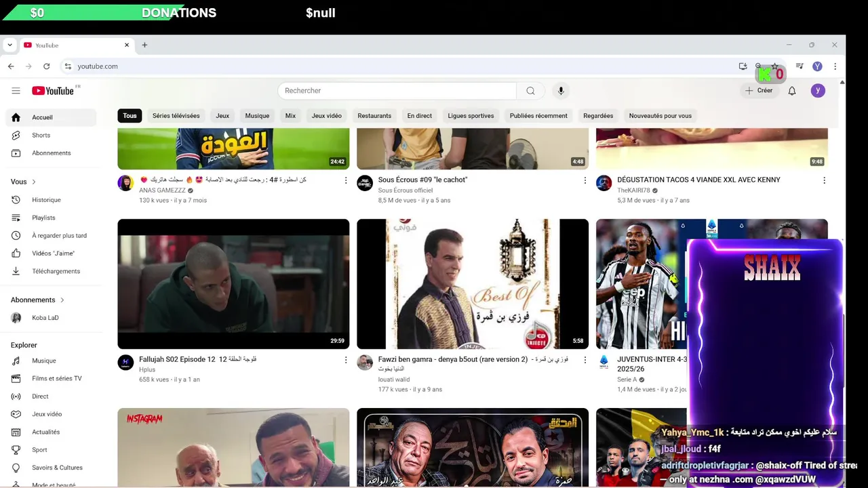This screenshot has height=488, width=868.
Task: Open the Chrome three-dot menu
Action: [x=835, y=66]
